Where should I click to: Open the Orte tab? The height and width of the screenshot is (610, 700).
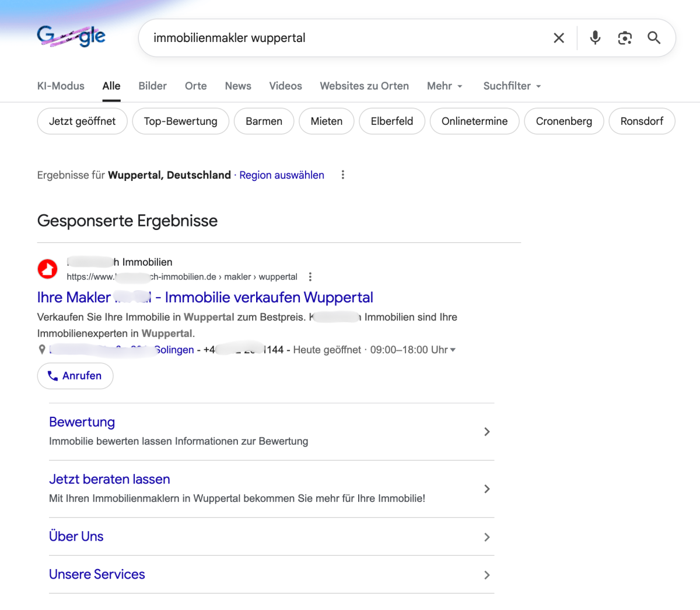[196, 86]
